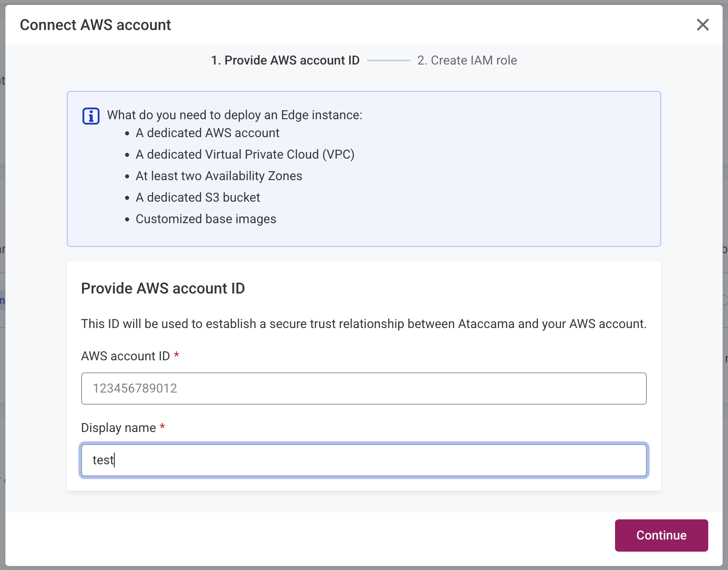Screen dimensions: 728x570
Task: Select step 2 Create IAM role
Action: pos(467,60)
